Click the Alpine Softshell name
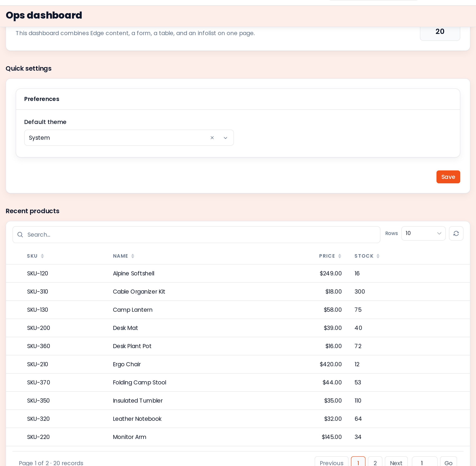This screenshot has height=466, width=476. click(134, 273)
